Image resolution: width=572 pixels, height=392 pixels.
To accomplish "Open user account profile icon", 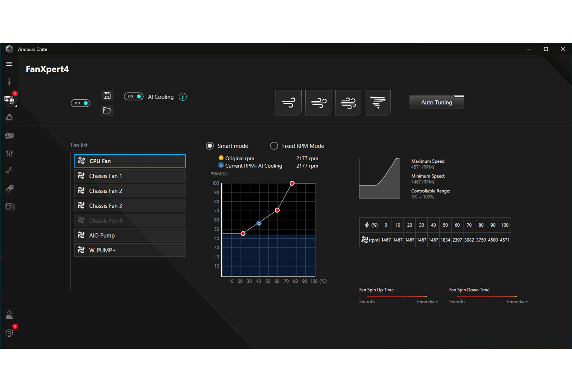I will 9,315.
